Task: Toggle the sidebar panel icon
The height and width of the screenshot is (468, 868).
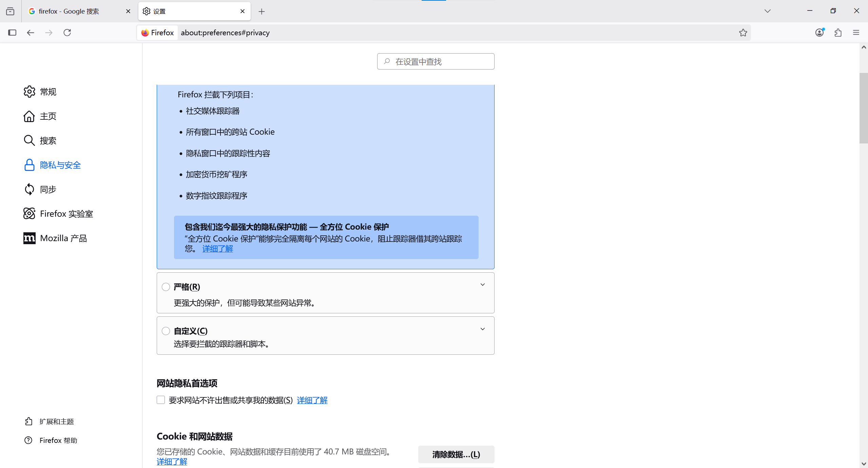Action: 12,33
